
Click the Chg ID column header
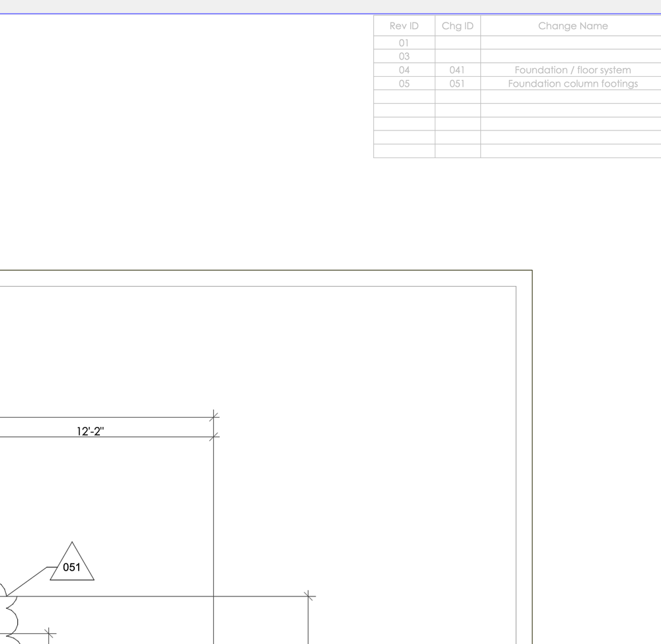coord(457,26)
